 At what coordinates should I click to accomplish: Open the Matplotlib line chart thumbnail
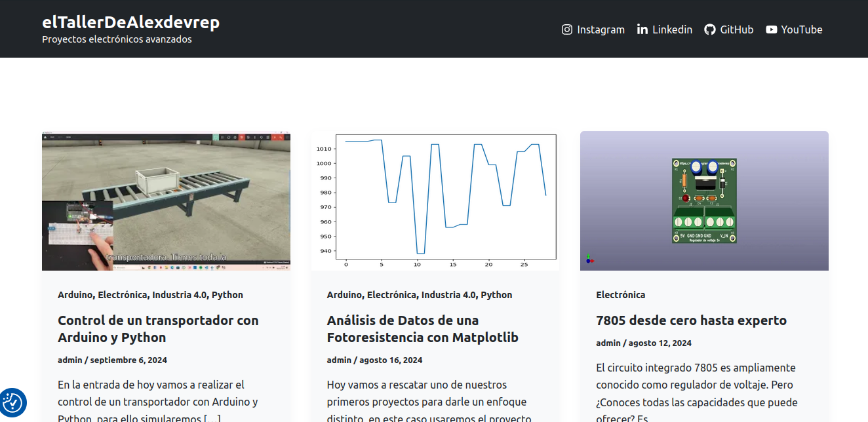click(435, 201)
